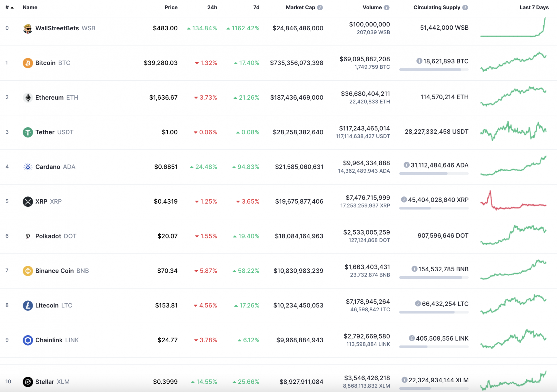Click Tether volume $117,243,465,014
The image size is (557, 392).
[x=364, y=128]
